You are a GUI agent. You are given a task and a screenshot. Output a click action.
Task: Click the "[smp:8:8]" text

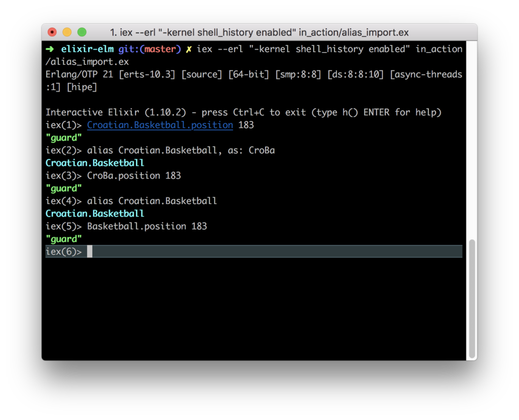click(298, 74)
